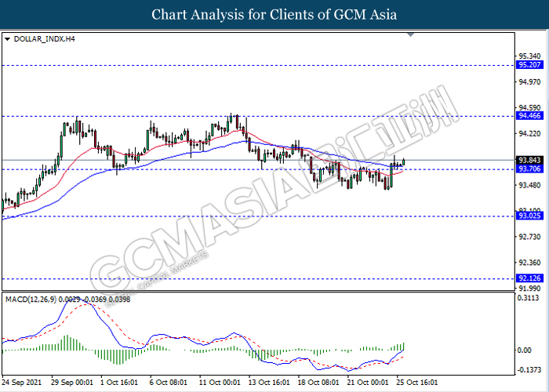Click the 94.220 price axis value
Image resolution: width=549 pixels, height=392 pixels.
coord(529,134)
